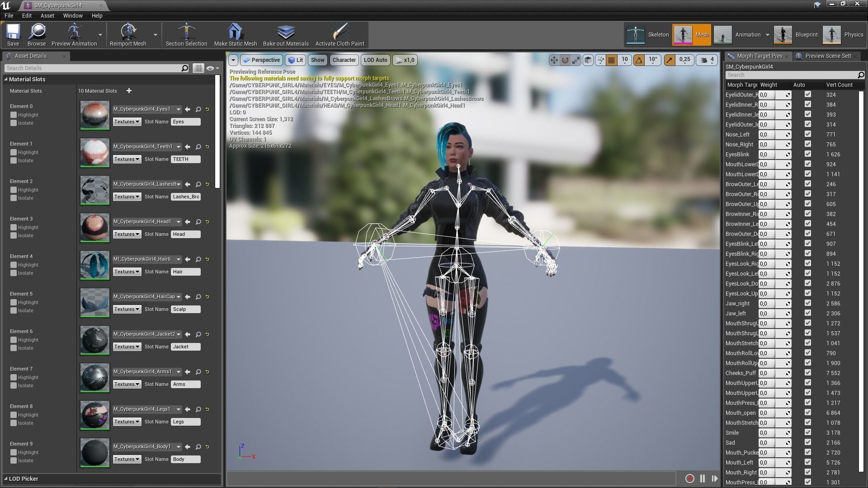Click the Browse toolbar icon

point(37,35)
